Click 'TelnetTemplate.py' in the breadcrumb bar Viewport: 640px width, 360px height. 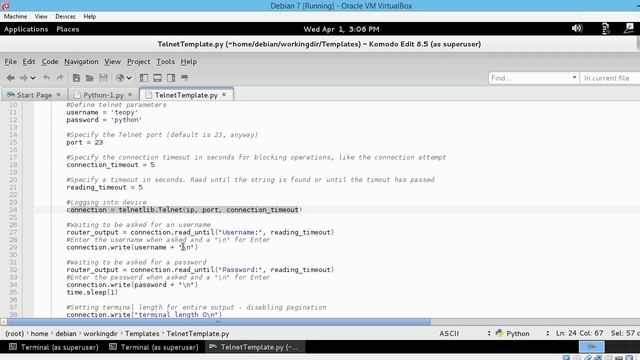tap(198, 334)
